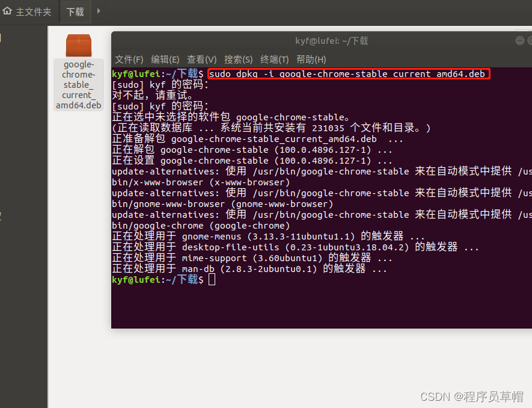Click the 正在设置 google-chrome-stable line

pyautogui.click(x=252, y=160)
